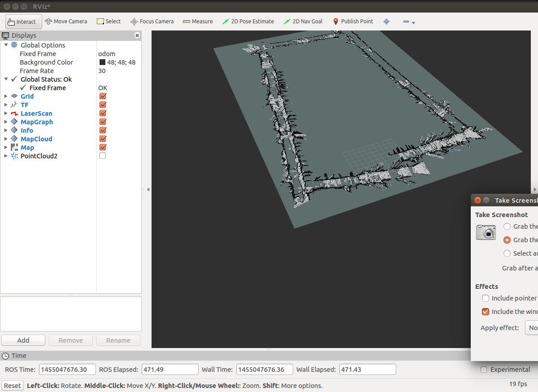Click the Reset button

click(x=13, y=386)
